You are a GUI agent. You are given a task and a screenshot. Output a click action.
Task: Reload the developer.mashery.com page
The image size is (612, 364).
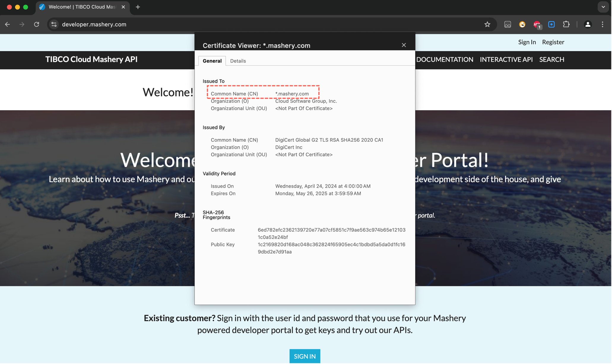[37, 25]
